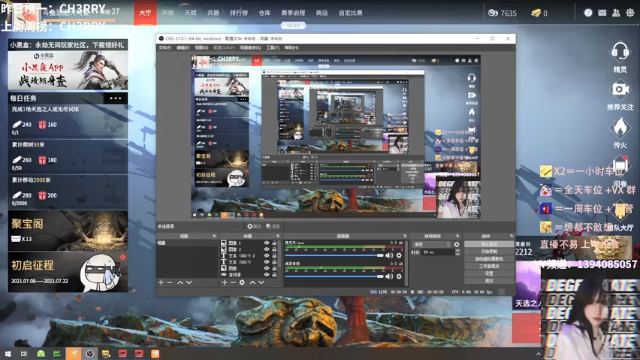Click the 开始录制 button in controls

coord(489,251)
